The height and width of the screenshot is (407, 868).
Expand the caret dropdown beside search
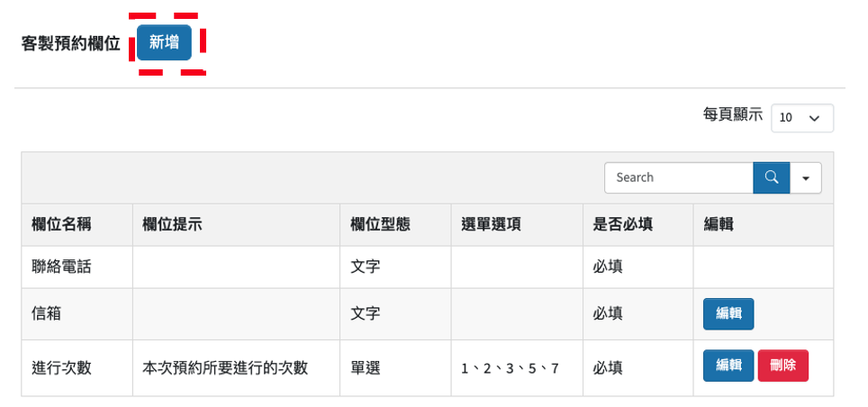coord(805,178)
